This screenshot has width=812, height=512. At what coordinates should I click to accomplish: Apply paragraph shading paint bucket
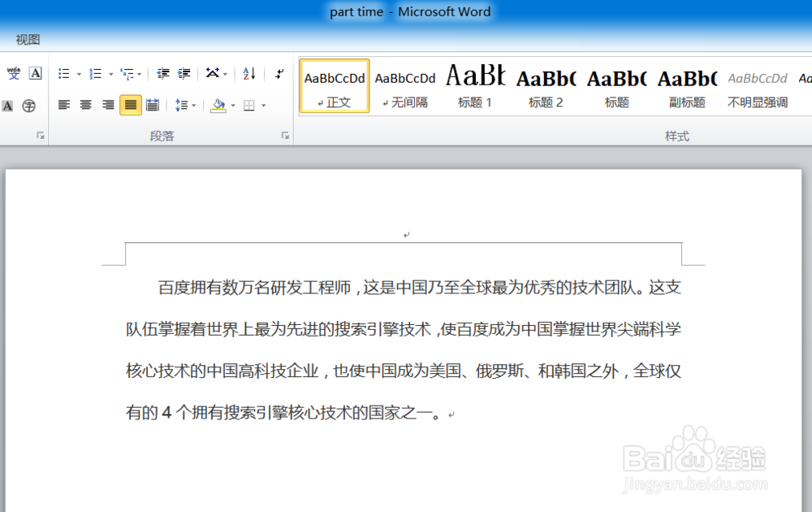click(x=218, y=105)
